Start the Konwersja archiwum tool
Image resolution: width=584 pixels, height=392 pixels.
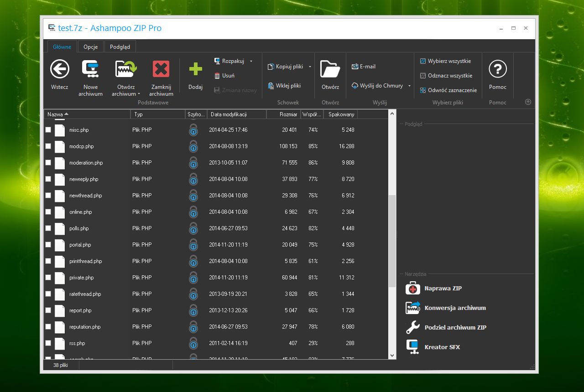[454, 308]
